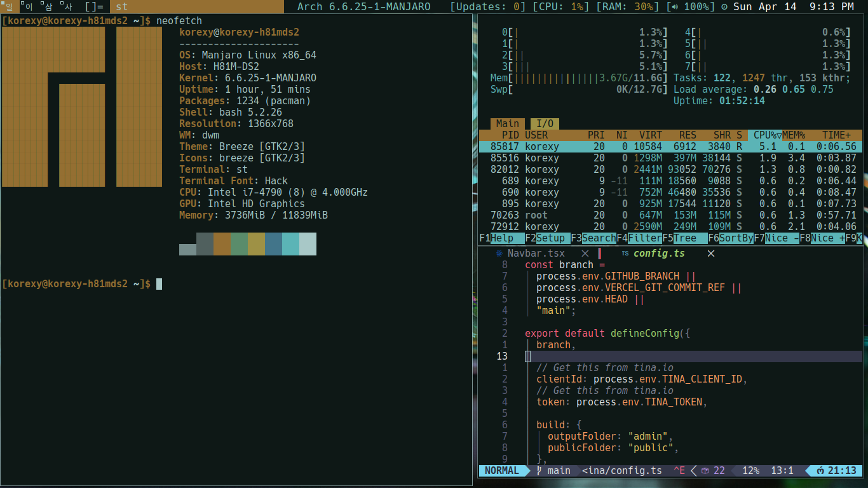Switch to dwm workspace tag 이
This screenshot has width=868, height=488.
(x=28, y=7)
